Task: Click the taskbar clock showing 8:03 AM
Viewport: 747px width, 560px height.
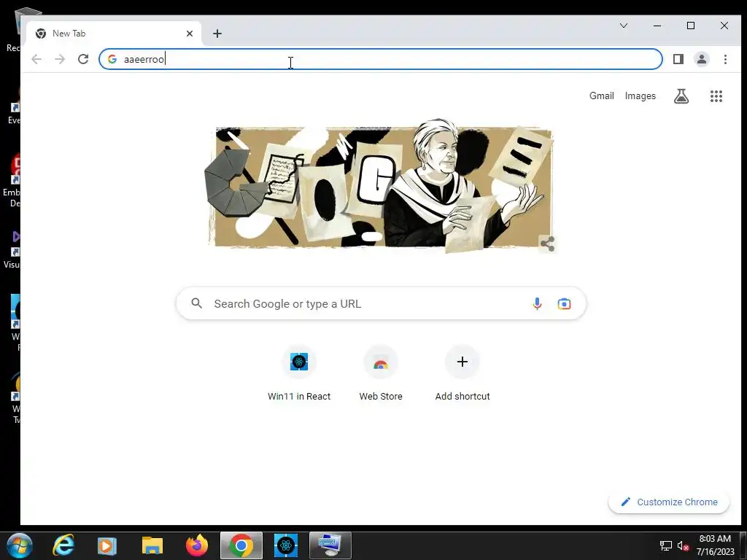Action: click(715, 545)
